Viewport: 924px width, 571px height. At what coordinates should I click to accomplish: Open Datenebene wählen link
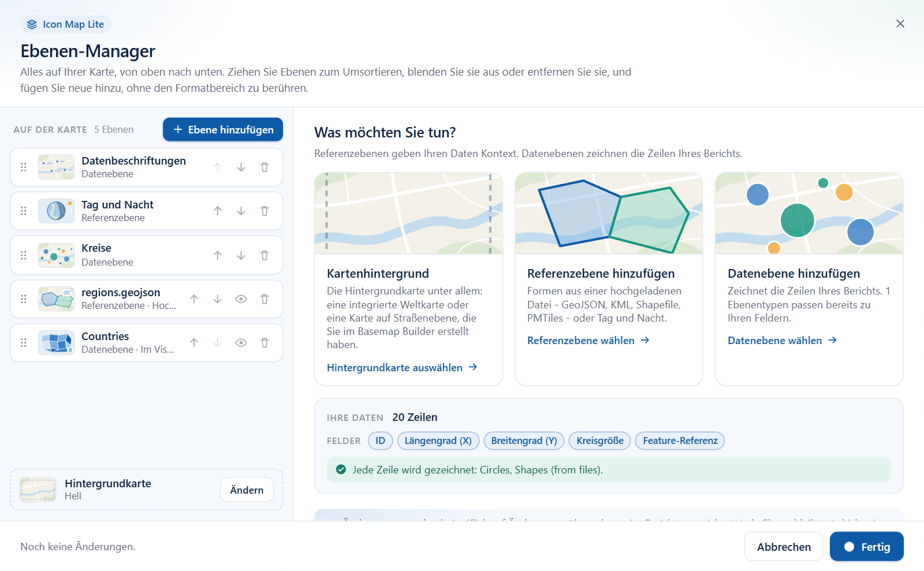(783, 341)
